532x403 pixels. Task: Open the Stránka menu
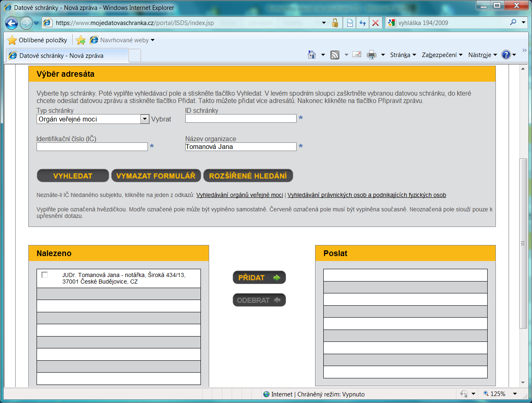(403, 55)
